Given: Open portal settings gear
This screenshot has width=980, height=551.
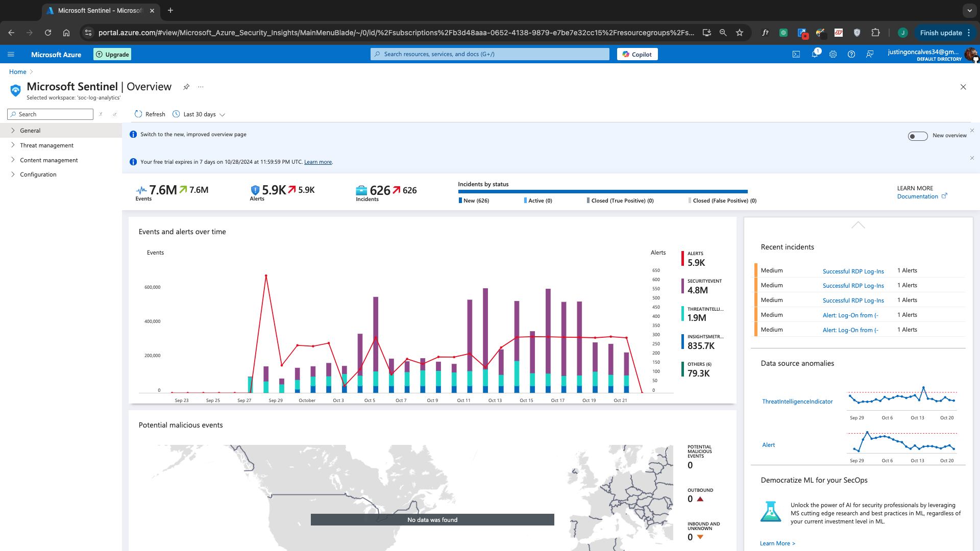Looking at the screenshot, I should [x=833, y=54].
